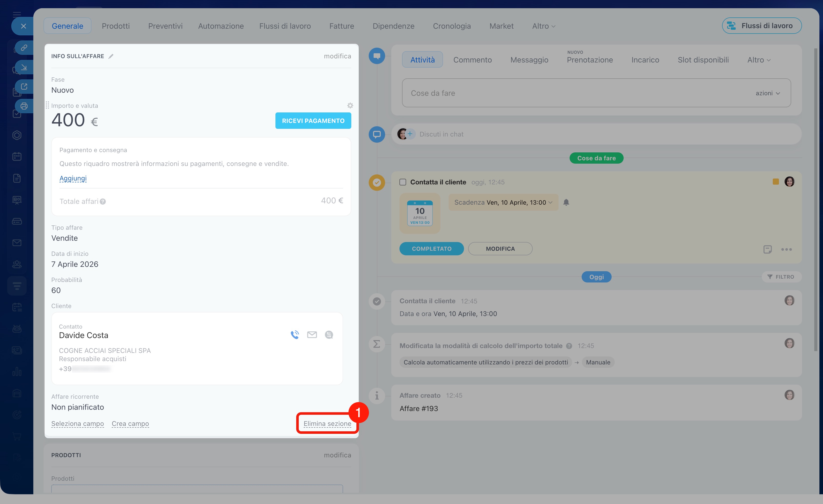Click the Elimina sezione link
Screen dimensions: 823x504
(x=327, y=424)
